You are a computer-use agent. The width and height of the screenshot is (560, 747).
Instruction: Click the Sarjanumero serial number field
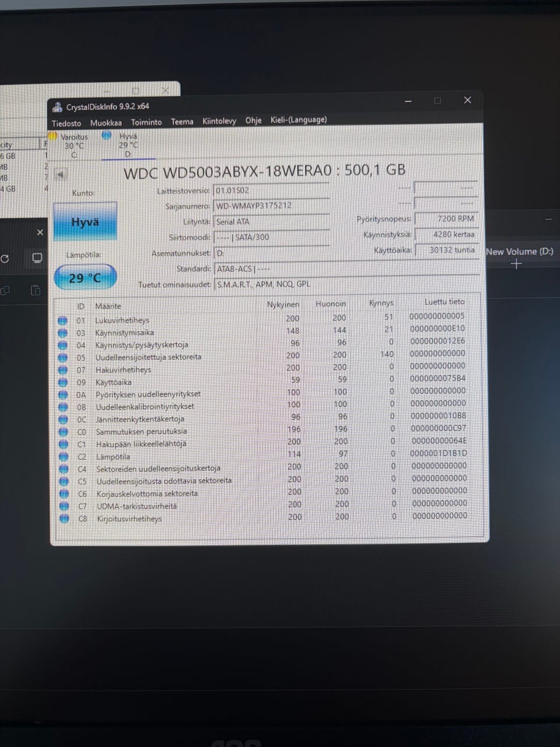(271, 205)
